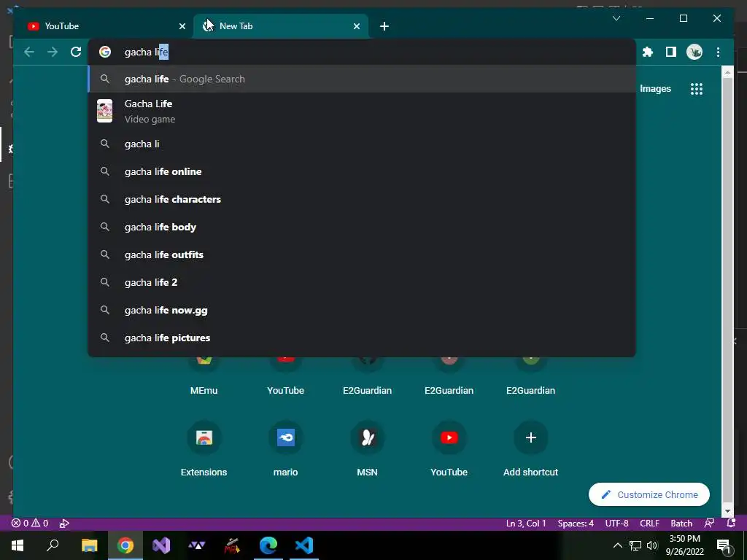
Task: Click the Customize Chrome button
Action: click(x=649, y=495)
